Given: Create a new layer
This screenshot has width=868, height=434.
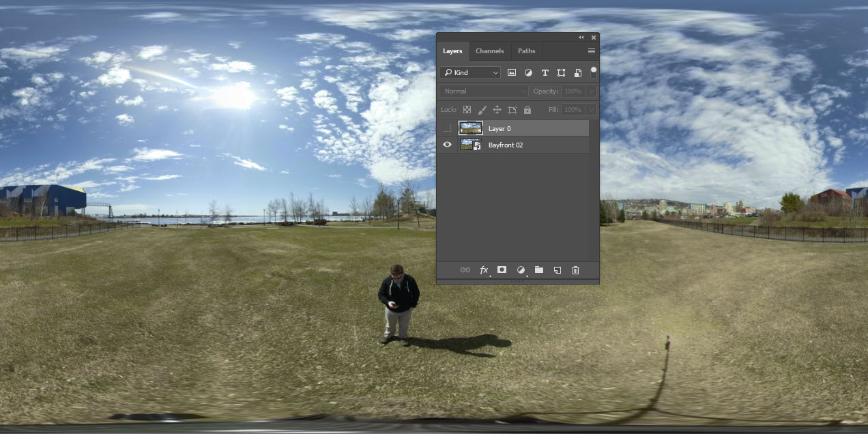Looking at the screenshot, I should [x=557, y=270].
